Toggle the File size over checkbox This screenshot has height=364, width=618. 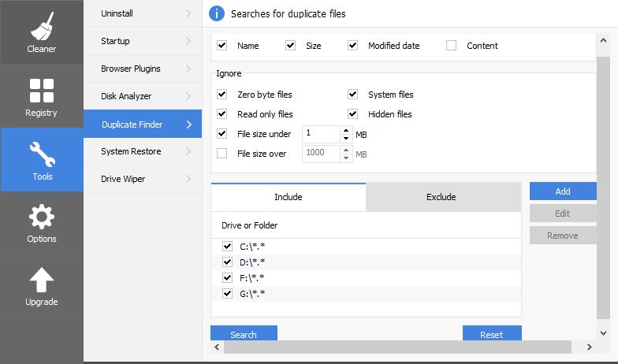[222, 154]
